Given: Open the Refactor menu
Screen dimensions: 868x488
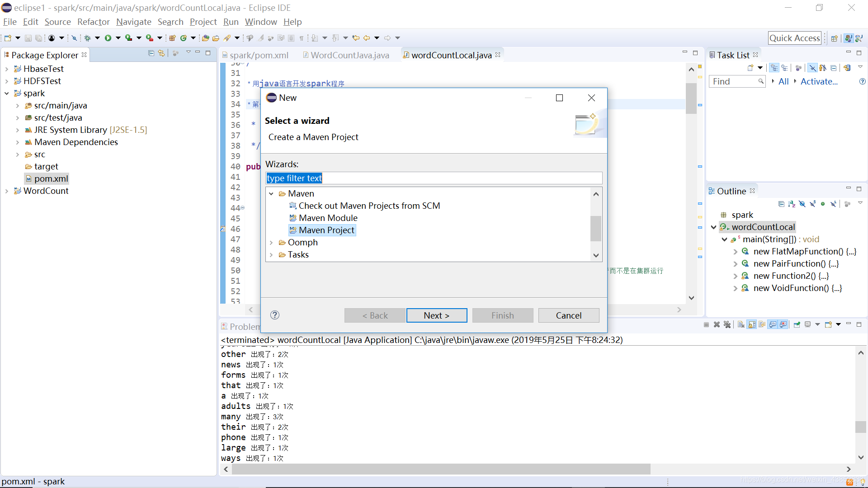Looking at the screenshot, I should [94, 22].
